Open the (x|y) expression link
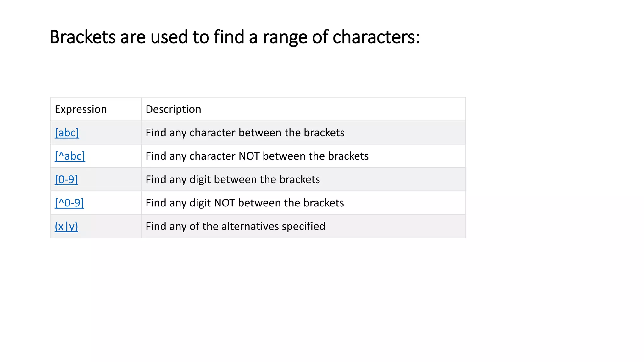 tap(66, 226)
